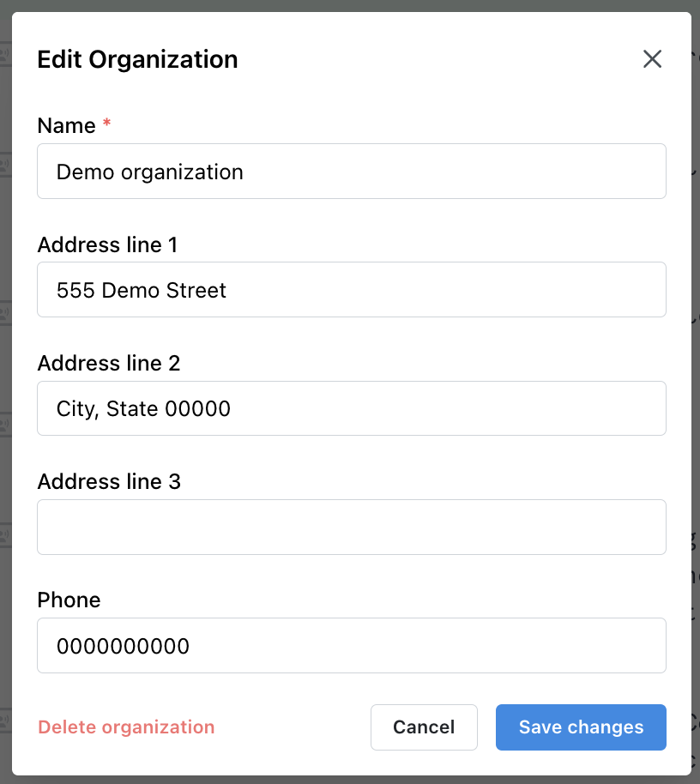The image size is (700, 784).
Task: Click the Delete organization link
Action: pyautogui.click(x=126, y=727)
